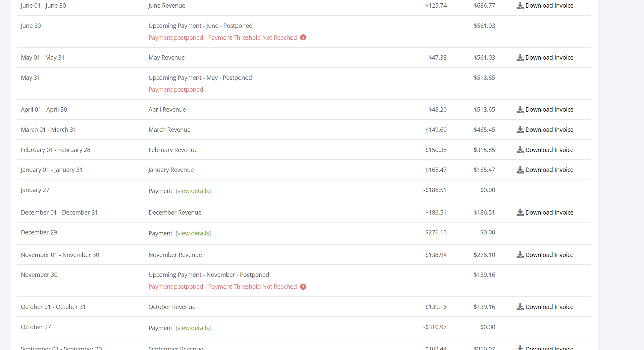Download Invoice text for March Revenue
The image size is (644, 350).
549,130
